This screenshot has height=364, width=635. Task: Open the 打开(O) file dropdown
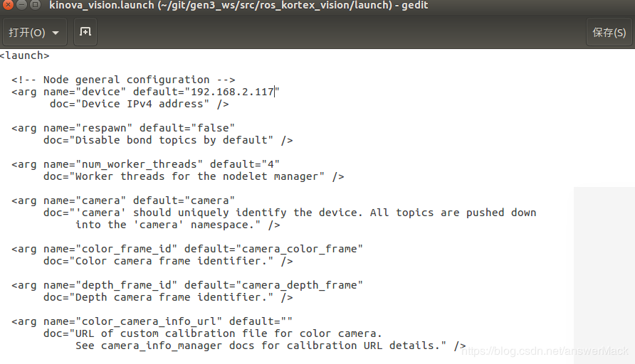tap(33, 32)
